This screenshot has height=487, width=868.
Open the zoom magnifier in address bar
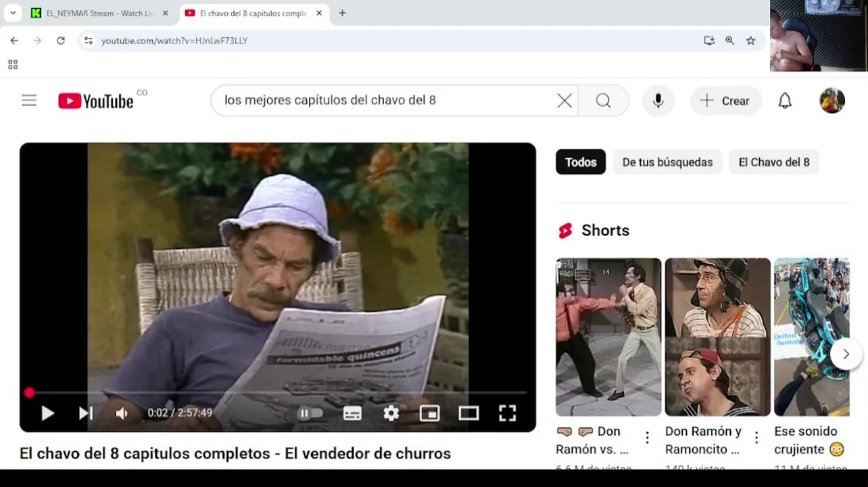pyautogui.click(x=729, y=41)
